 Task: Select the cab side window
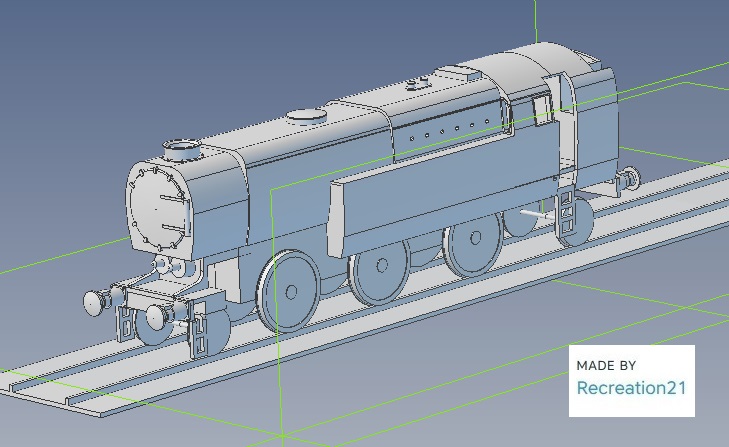pos(543,108)
